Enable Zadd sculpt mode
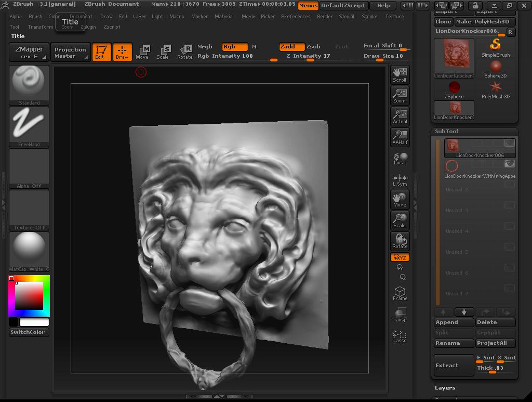This screenshot has width=532, height=402. point(292,46)
